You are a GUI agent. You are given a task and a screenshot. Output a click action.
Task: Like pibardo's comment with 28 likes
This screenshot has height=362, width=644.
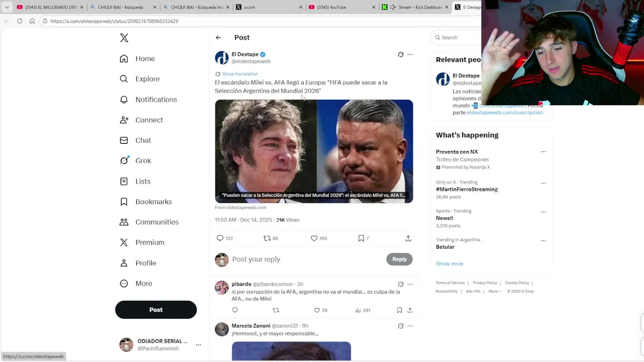click(317, 310)
